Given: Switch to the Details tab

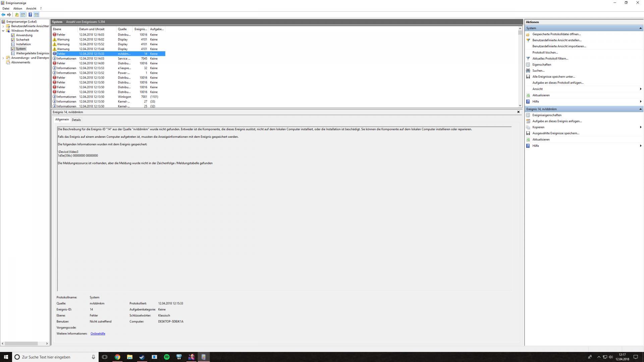Looking at the screenshot, I should (x=76, y=120).
